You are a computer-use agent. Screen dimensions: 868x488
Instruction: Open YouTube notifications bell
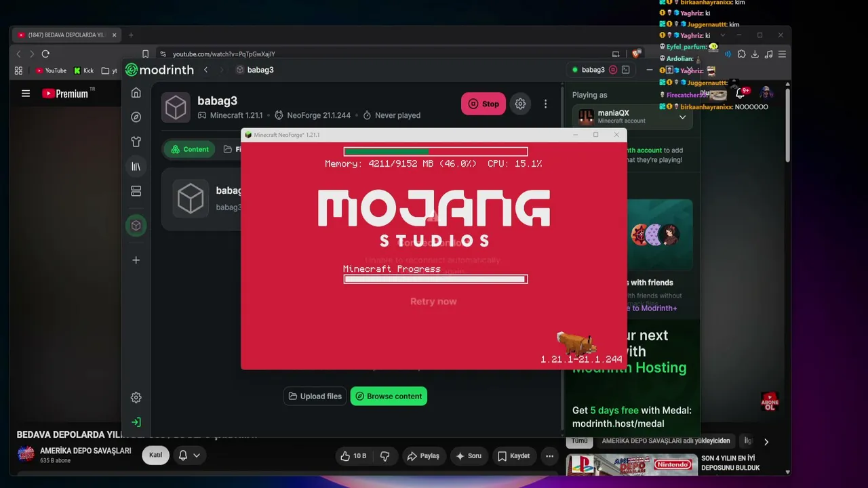[x=741, y=94]
